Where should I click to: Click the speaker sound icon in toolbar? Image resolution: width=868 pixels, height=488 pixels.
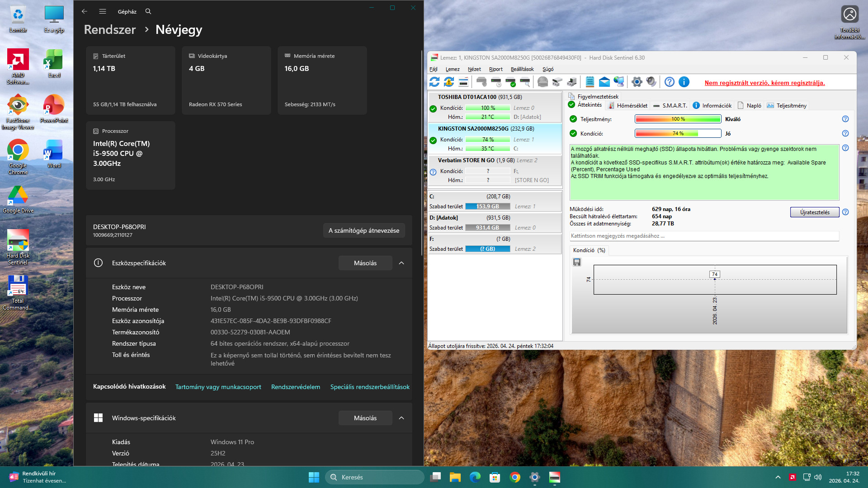651,82
